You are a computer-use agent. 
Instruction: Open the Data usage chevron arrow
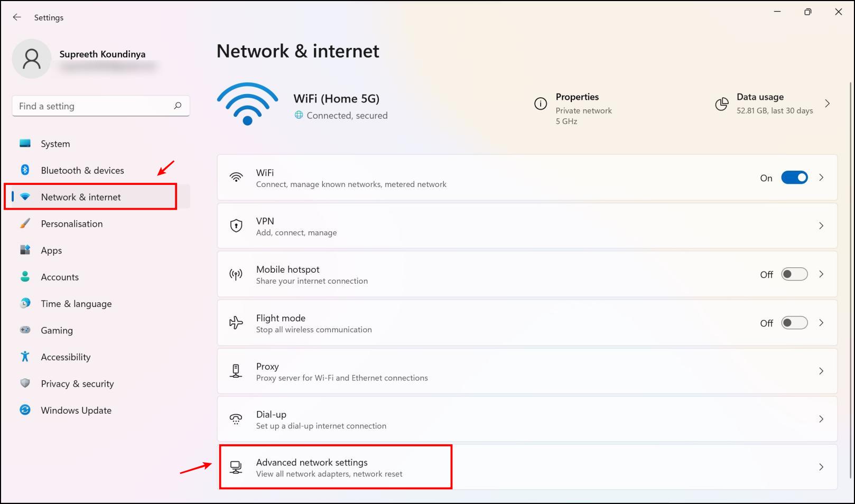828,104
